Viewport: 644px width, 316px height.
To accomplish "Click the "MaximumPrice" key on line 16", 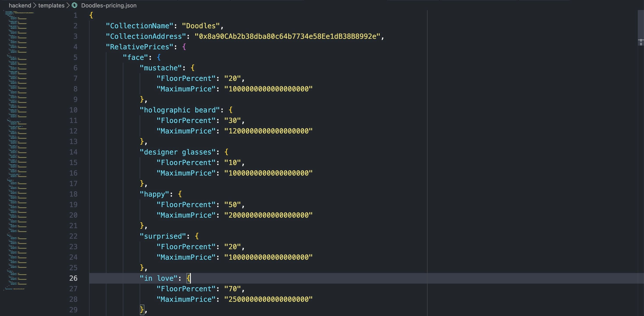I will [186, 173].
